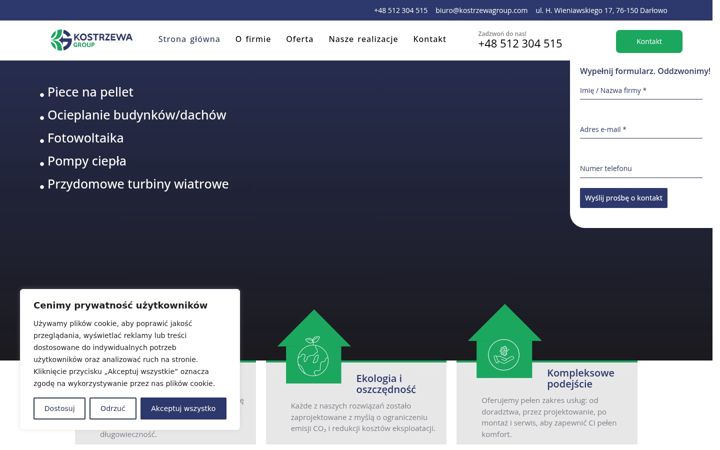Click Akceptuj wszystko in cookie banner
Screen dimensions: 720x450
[x=183, y=408]
